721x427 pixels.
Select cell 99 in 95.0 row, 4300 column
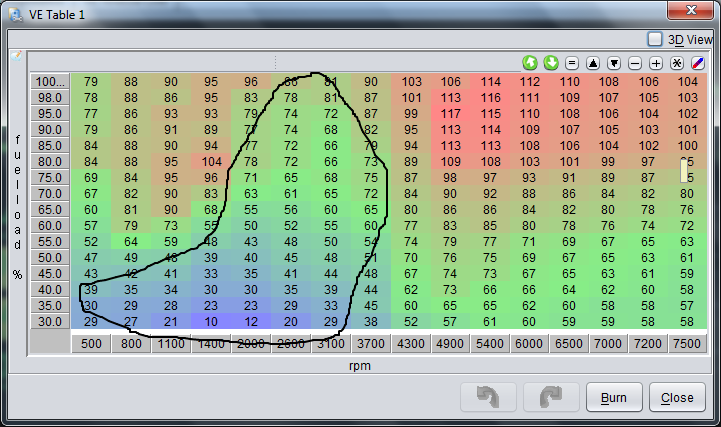(411, 114)
